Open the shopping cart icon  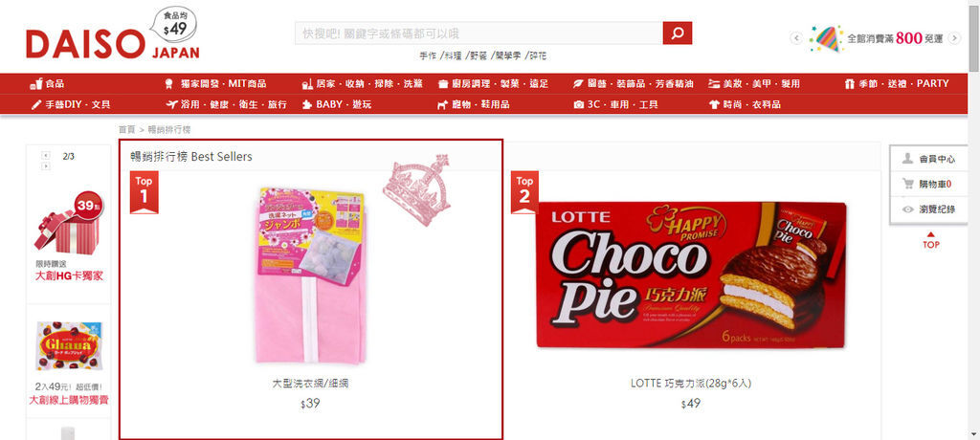[908, 184]
